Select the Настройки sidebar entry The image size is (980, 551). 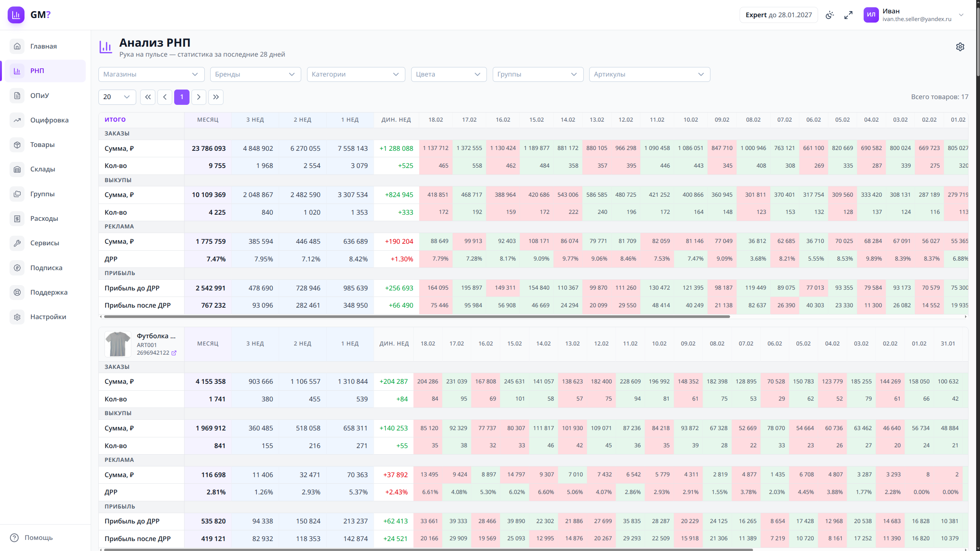[x=48, y=317]
